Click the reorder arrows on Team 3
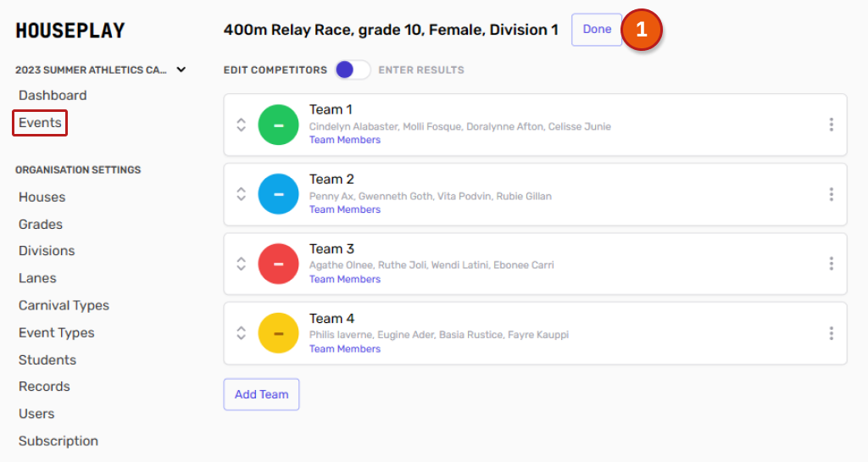This screenshot has width=868, height=462. (x=241, y=264)
